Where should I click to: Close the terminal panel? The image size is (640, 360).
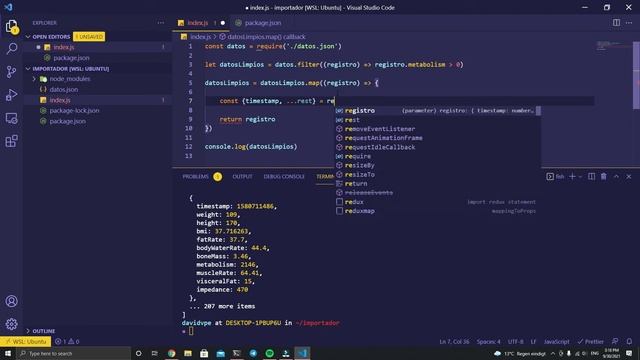click(629, 176)
